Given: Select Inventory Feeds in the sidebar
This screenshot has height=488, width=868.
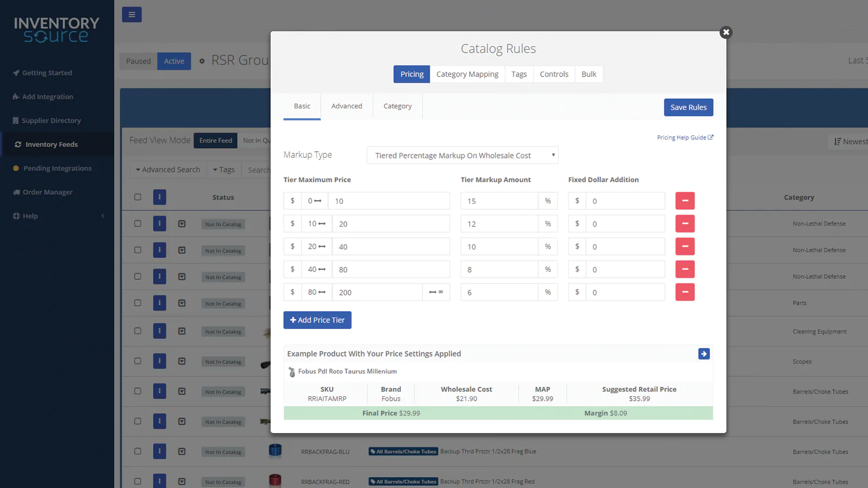Looking at the screenshot, I should coord(52,144).
